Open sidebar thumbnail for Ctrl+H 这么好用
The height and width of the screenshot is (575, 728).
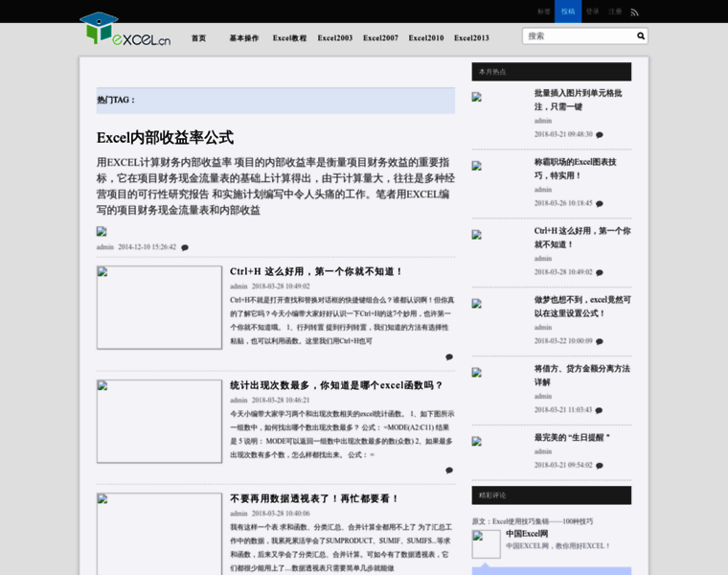(477, 235)
